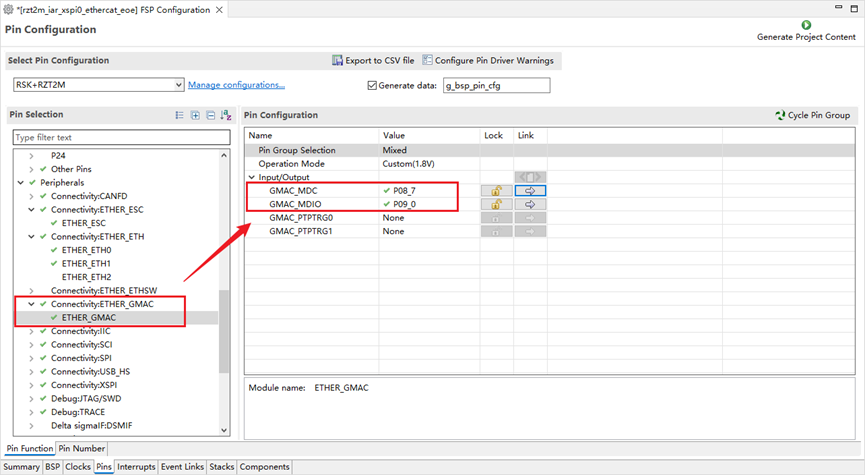Screen dimensions: 865x475
Task: Collapse the Connectivity:ETHER_GMAC tree node
Action: tap(31, 304)
